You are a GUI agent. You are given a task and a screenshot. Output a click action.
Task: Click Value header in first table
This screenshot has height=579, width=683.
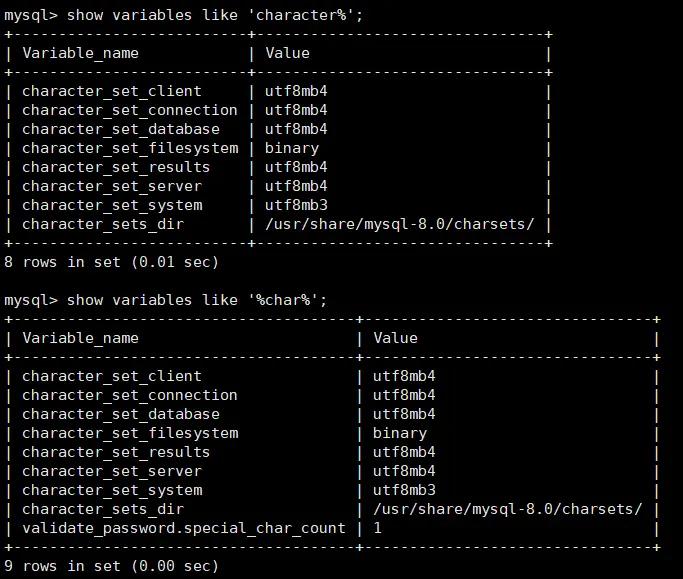click(x=287, y=53)
